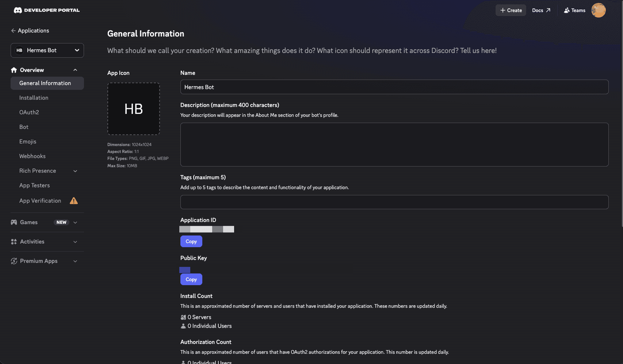This screenshot has height=364, width=623.
Task: Click the Create button
Action: click(511, 10)
